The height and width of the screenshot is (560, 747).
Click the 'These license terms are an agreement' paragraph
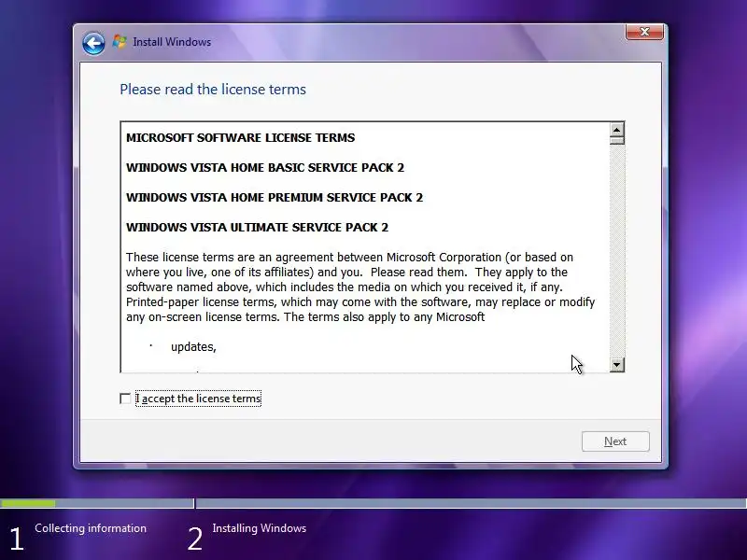360,287
